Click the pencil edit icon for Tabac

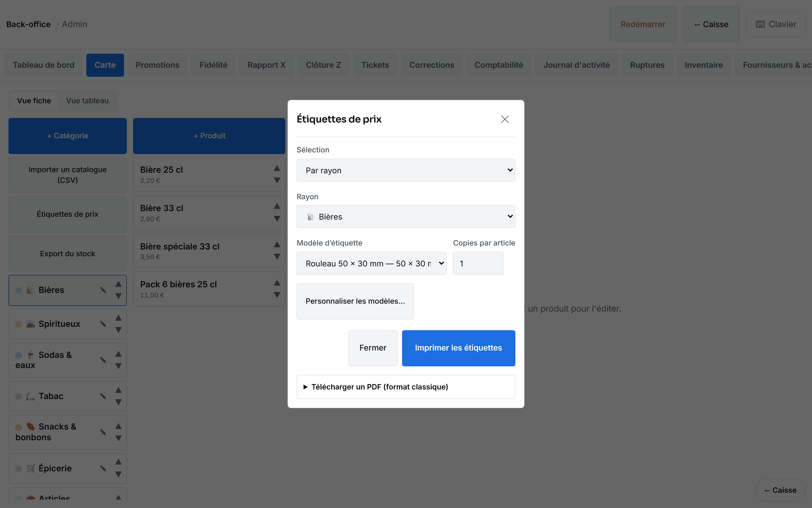[103, 396]
